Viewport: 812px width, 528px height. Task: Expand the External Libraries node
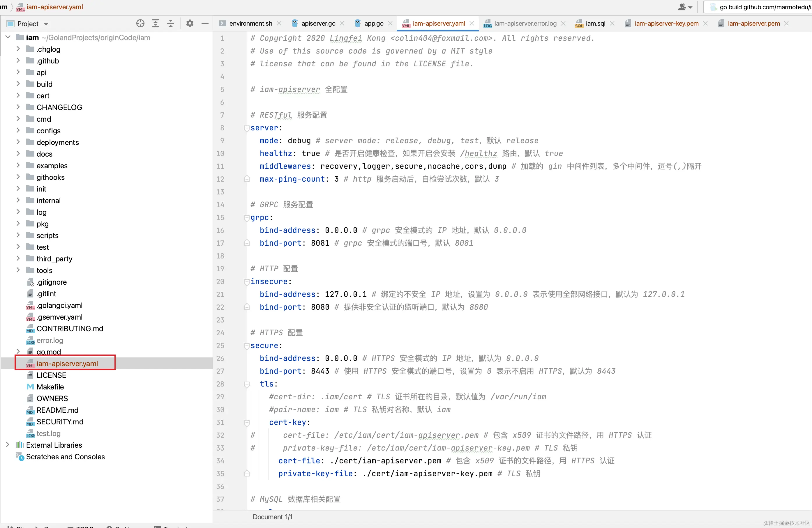(x=8, y=445)
